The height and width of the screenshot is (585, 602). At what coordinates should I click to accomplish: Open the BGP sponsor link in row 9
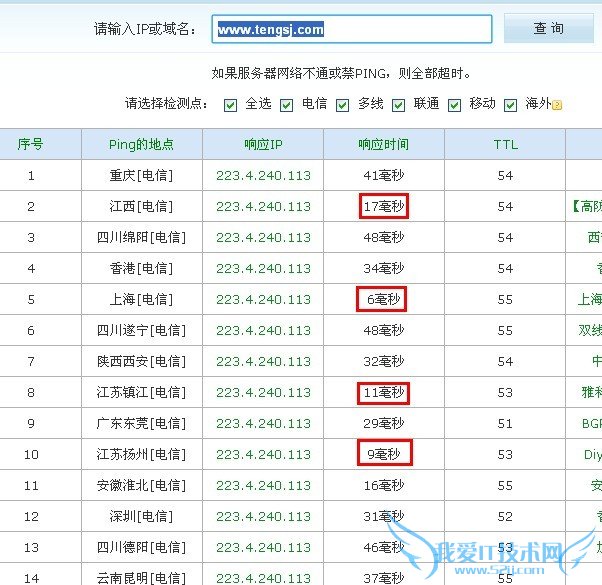[592, 423]
